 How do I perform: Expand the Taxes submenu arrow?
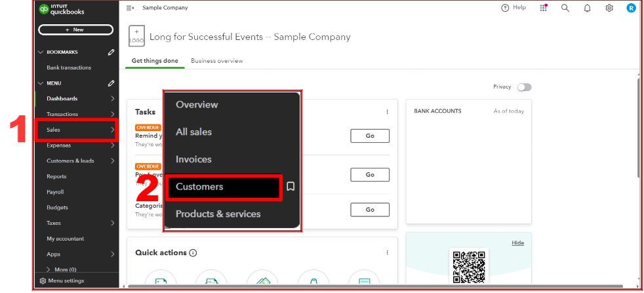[113, 223]
